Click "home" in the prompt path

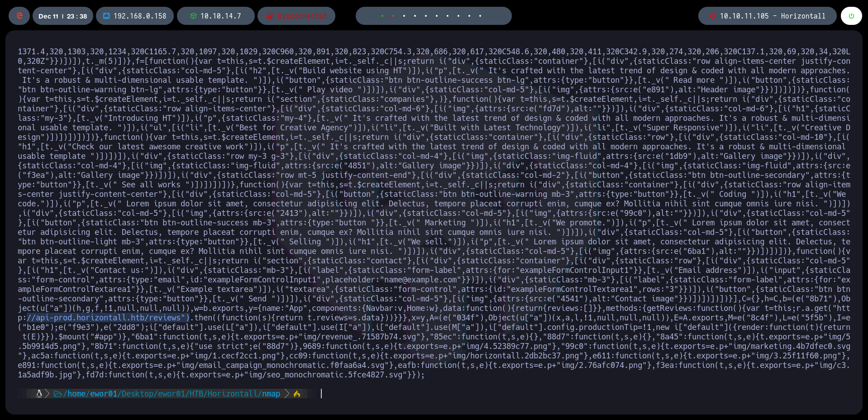[76, 394]
